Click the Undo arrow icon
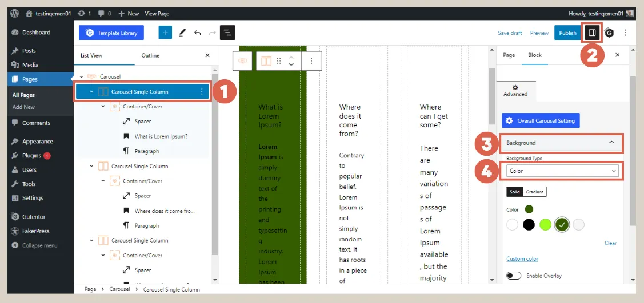 click(x=198, y=33)
